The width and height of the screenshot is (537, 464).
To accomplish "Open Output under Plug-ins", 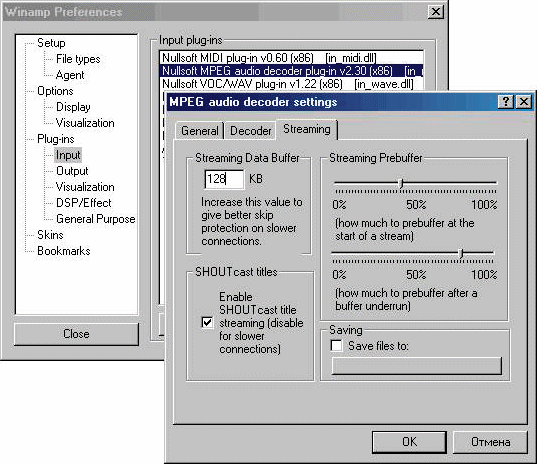I will (x=72, y=171).
